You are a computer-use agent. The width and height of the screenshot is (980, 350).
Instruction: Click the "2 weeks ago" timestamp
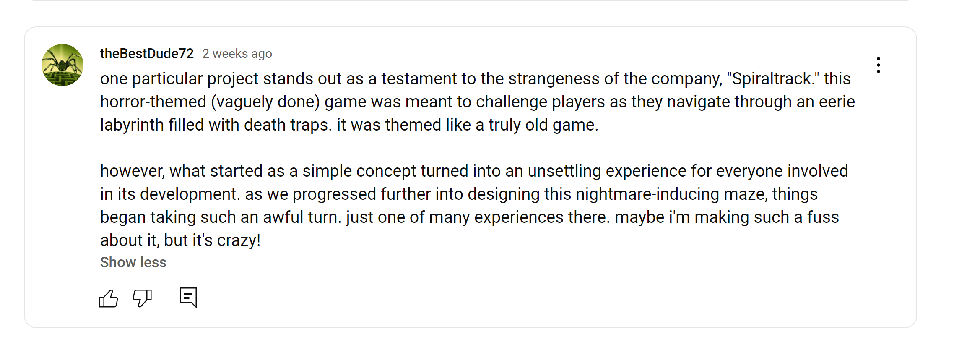(237, 54)
